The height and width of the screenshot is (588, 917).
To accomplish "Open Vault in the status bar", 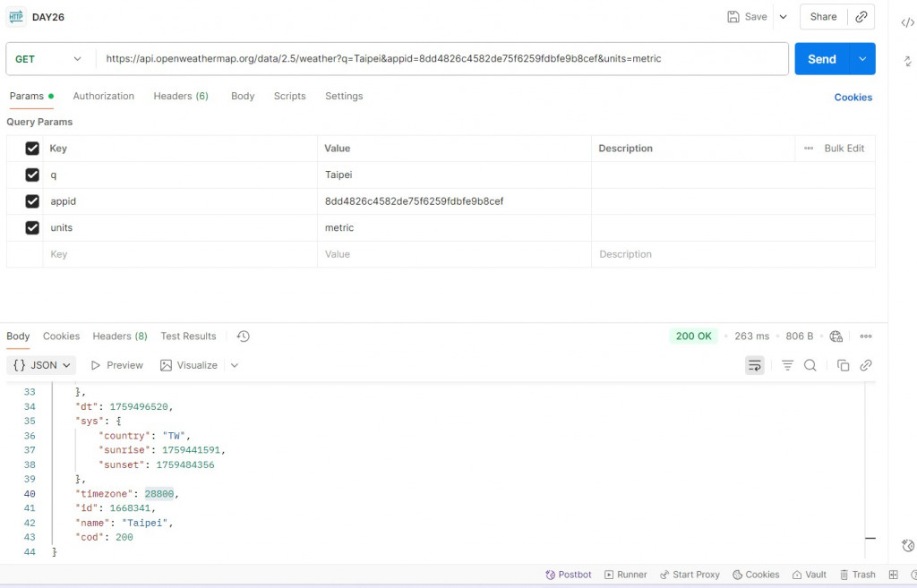I will point(810,575).
